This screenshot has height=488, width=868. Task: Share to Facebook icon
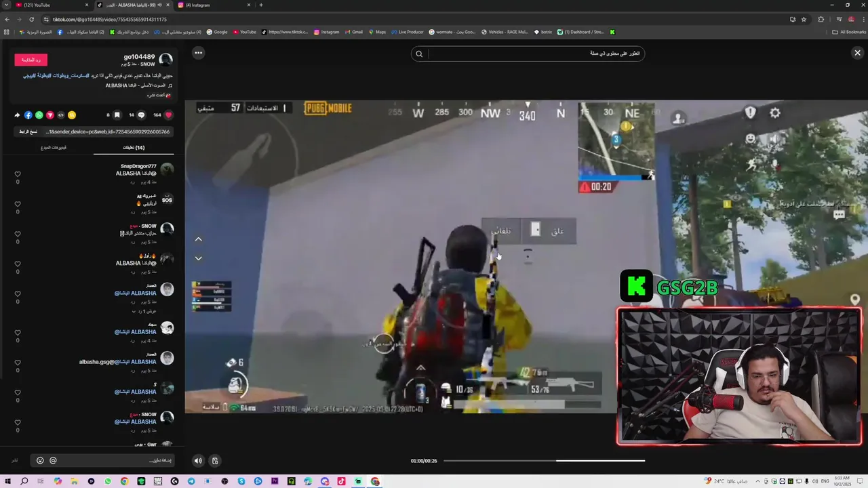click(x=28, y=115)
